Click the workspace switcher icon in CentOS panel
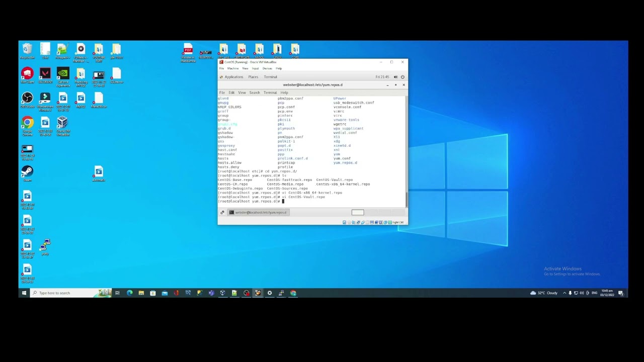644x362 pixels. tap(222, 212)
